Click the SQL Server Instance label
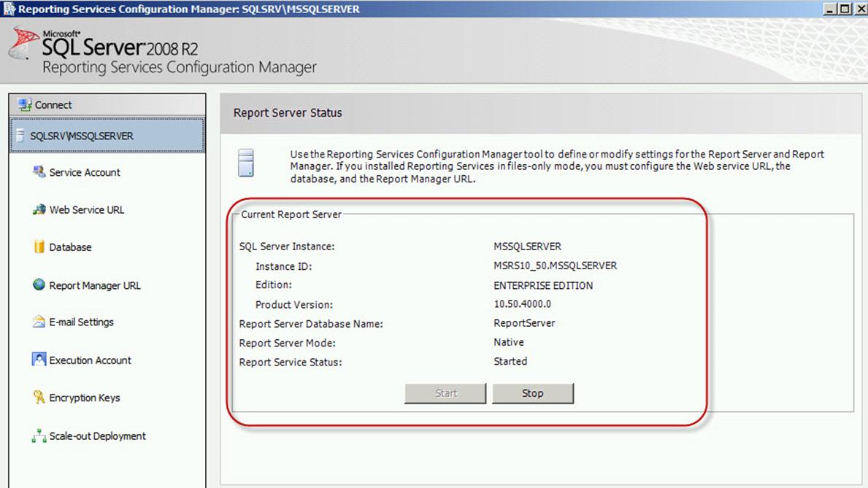Screen dimensions: 868x488 (287, 247)
